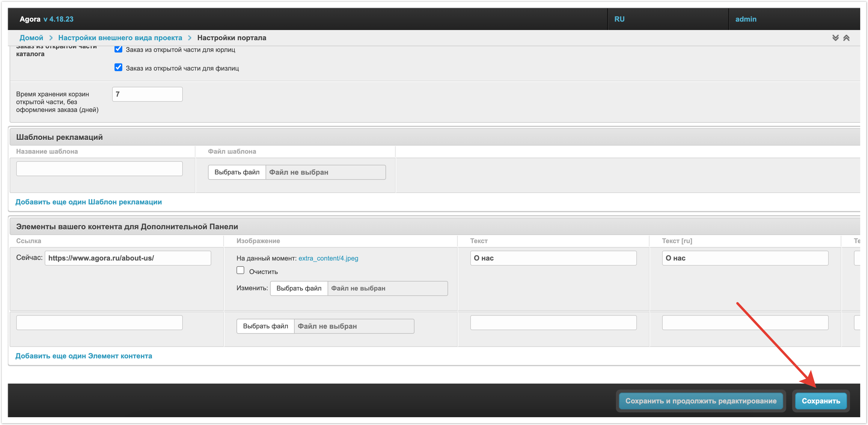Screen dimensions: 868x425
Task: Click the expand all double-chevron icon
Action: [835, 38]
